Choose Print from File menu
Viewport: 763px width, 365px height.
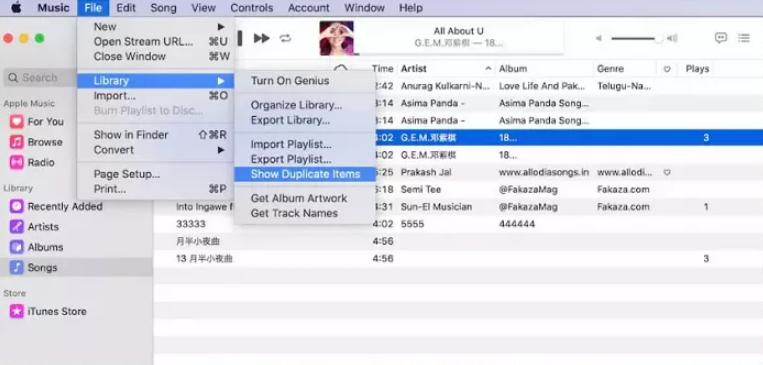[155, 189]
